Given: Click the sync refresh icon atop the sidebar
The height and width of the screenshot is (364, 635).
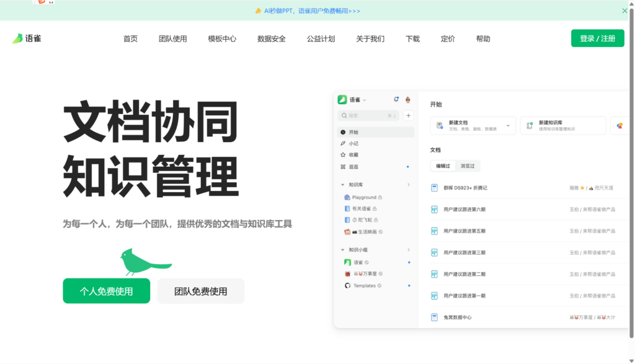Looking at the screenshot, I should (x=396, y=99).
